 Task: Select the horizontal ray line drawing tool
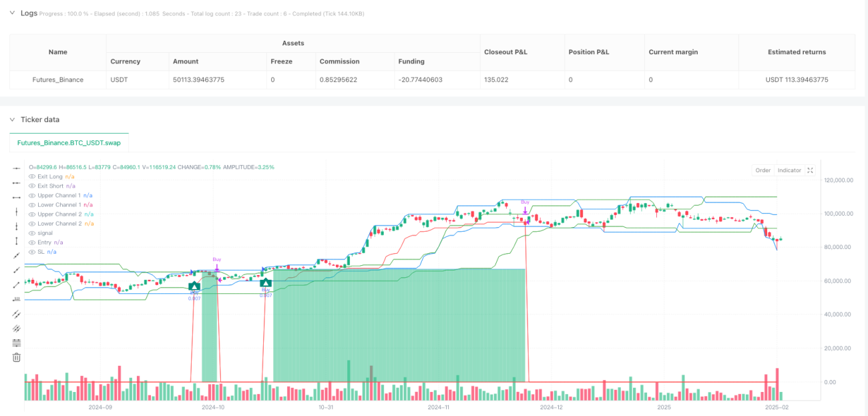(x=17, y=183)
